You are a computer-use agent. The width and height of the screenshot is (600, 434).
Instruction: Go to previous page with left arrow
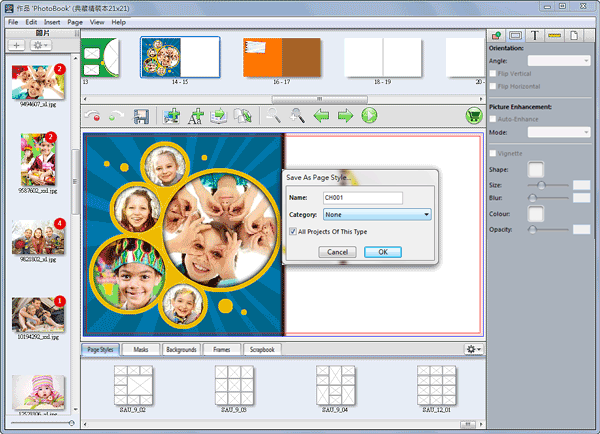321,115
